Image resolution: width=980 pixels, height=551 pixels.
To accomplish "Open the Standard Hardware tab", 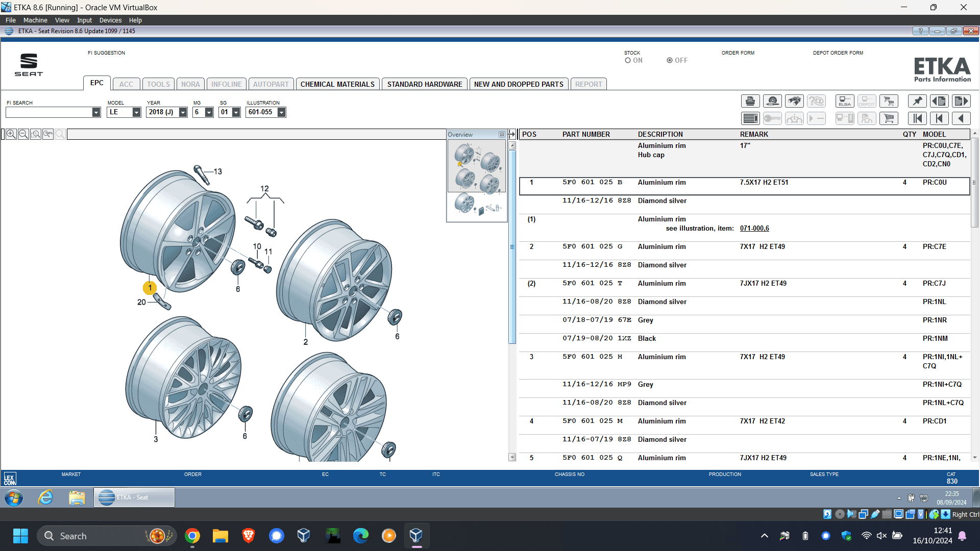I will [x=425, y=84].
